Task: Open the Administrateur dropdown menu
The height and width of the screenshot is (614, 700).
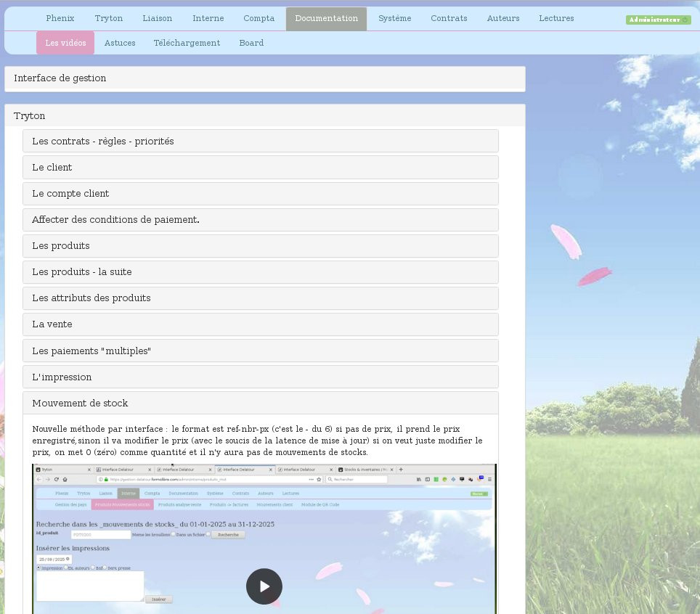Action: point(657,20)
